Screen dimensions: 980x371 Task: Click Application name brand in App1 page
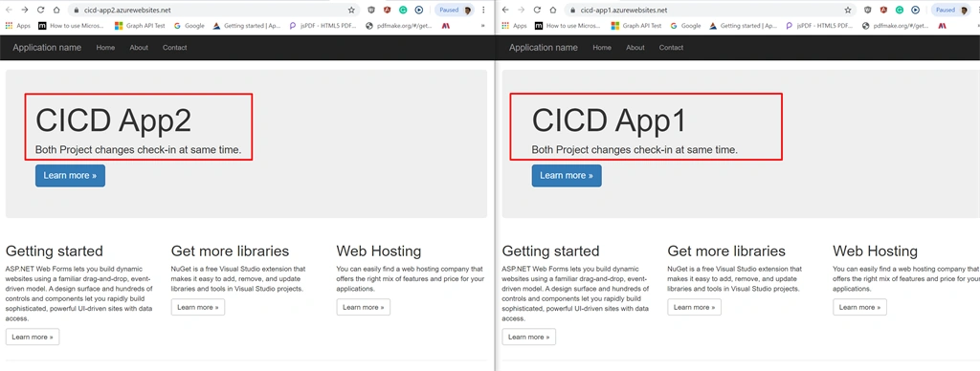pyautogui.click(x=544, y=48)
